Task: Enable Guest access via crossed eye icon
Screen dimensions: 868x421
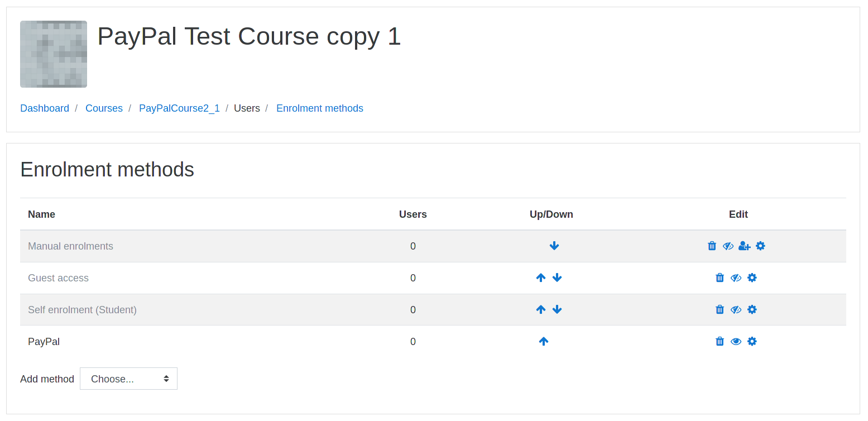Action: pyautogui.click(x=736, y=278)
